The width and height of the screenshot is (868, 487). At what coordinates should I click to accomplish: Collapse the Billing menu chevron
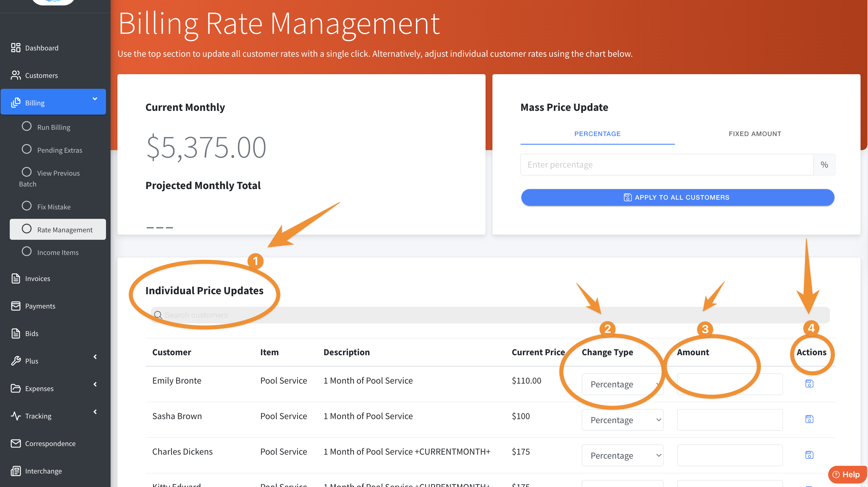(95, 99)
